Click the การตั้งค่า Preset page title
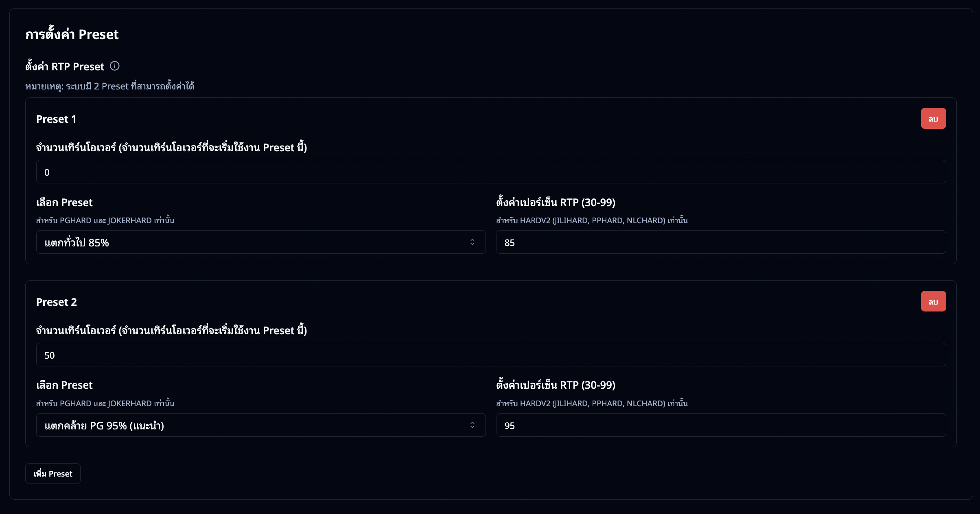 pos(72,35)
